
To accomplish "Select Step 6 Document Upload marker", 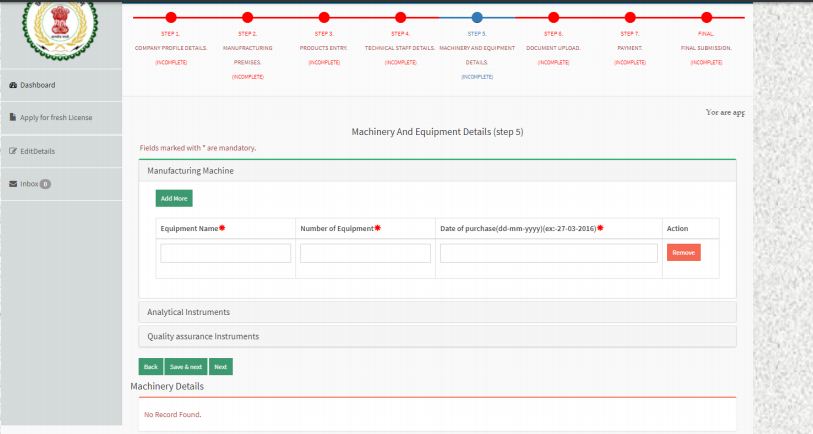I will pos(552,18).
